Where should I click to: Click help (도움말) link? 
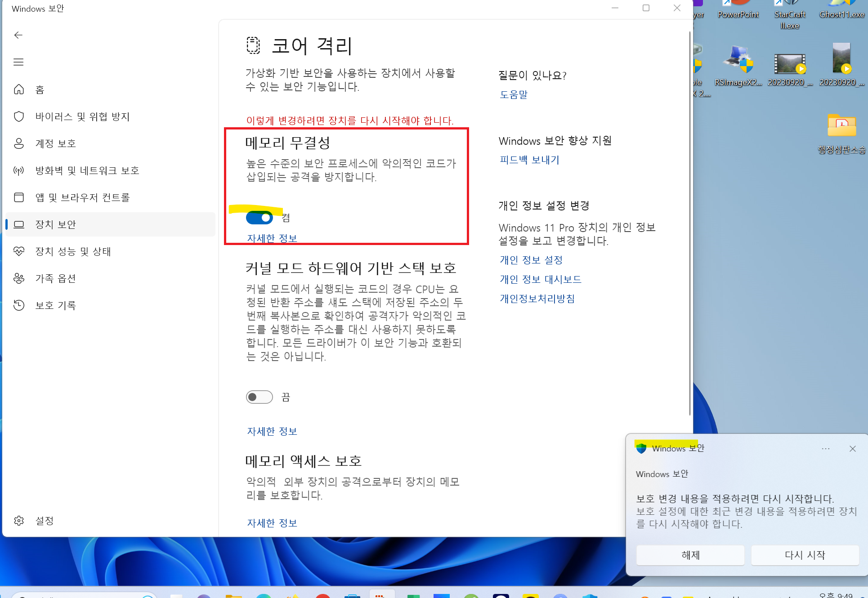pyautogui.click(x=514, y=94)
